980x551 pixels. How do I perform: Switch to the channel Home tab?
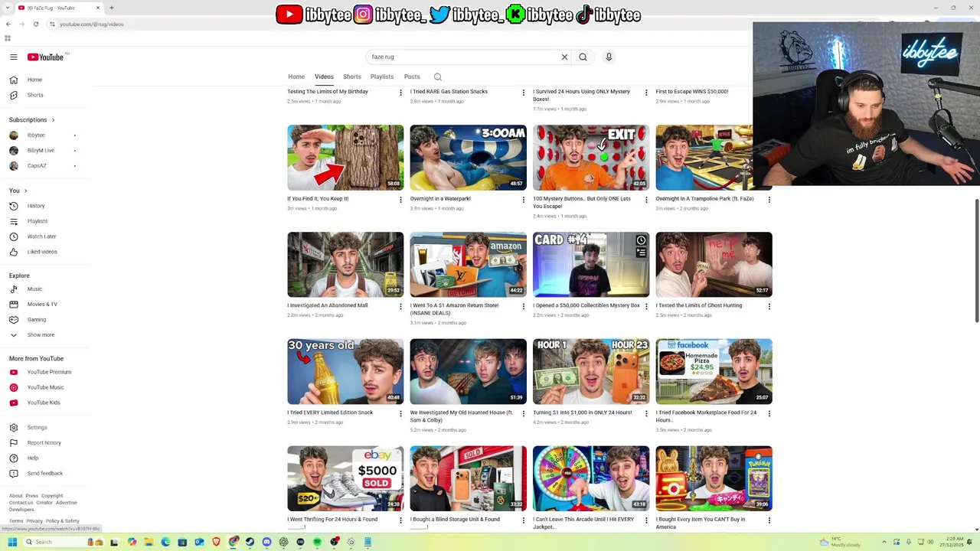click(x=296, y=77)
